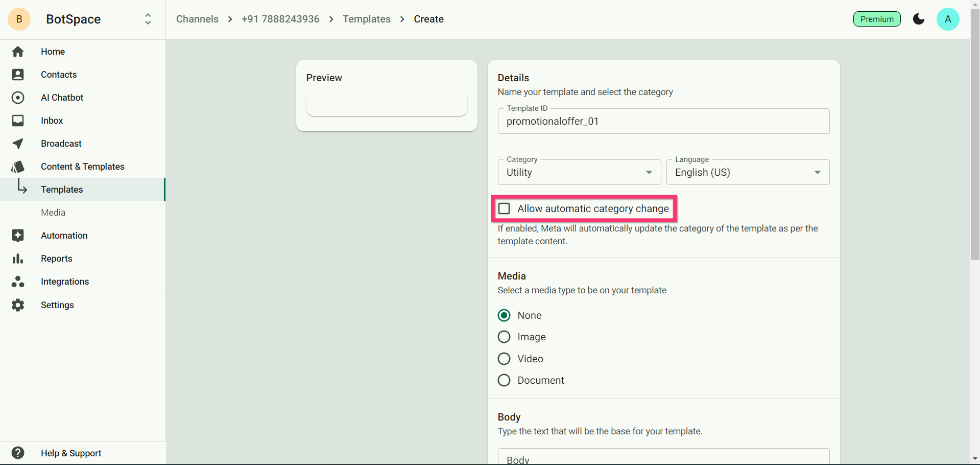
Task: Select the Document media radio button
Action: tap(504, 380)
